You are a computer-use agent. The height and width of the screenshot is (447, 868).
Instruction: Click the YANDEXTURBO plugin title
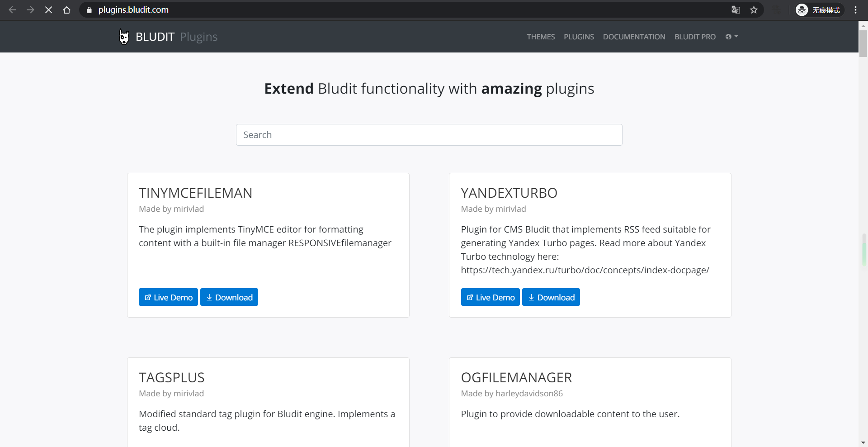[509, 193]
